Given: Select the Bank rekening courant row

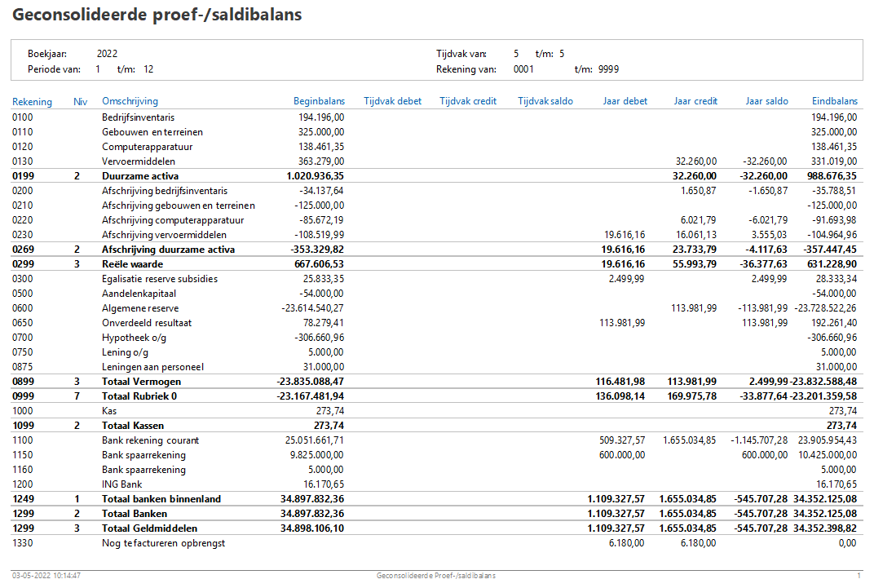Looking at the screenshot, I should point(436,440).
